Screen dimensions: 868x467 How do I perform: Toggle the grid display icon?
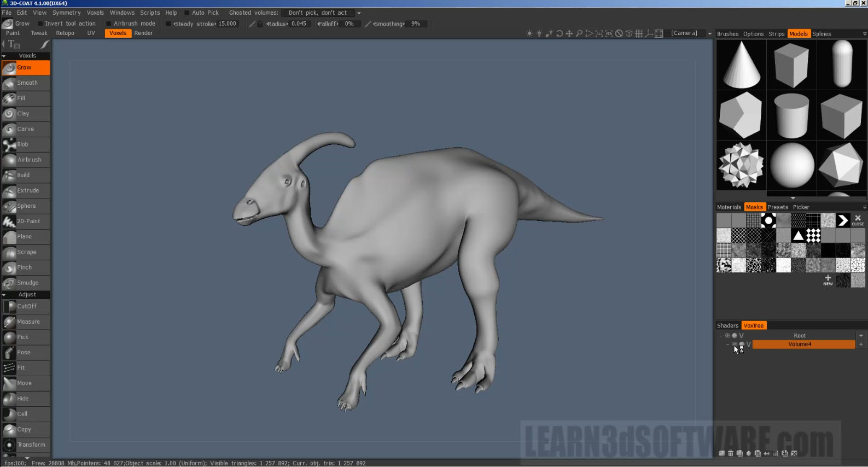tap(639, 33)
